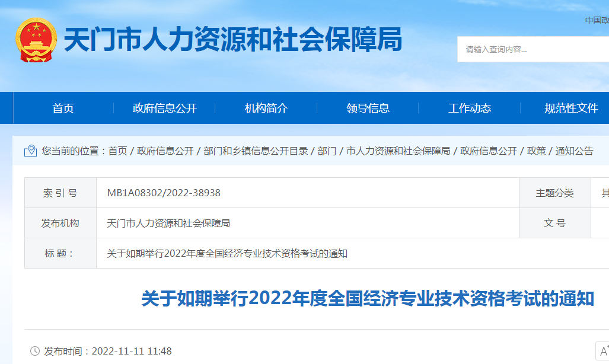Click breadcrumb link 通知公告
Viewport: 609px width, 364px height.
[575, 151]
